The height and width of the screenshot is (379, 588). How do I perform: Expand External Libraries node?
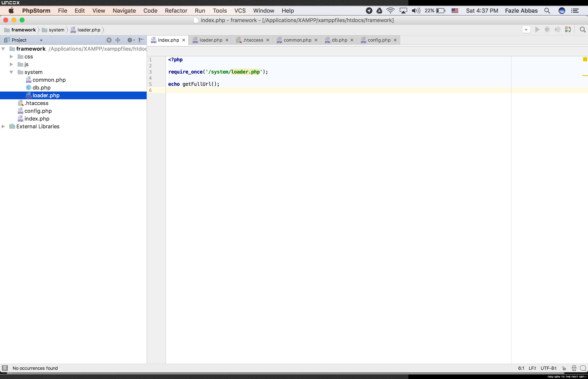point(3,126)
